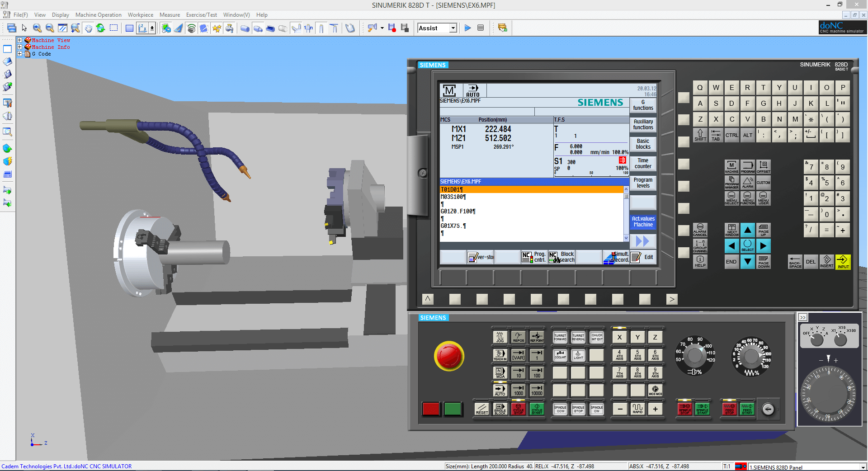Click the Basic blocks softkey

click(643, 144)
